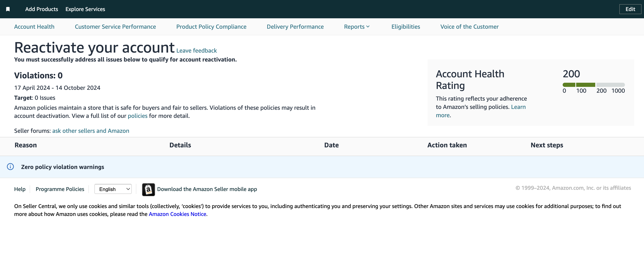Screen dimensions: 644x276
Task: Open the Amazon Cookies Notice link
Action: tap(177, 214)
